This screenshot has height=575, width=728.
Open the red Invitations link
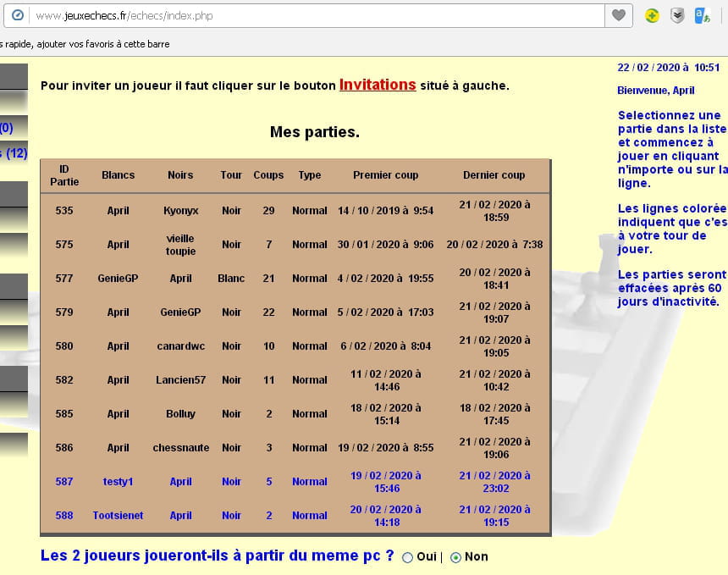[378, 85]
